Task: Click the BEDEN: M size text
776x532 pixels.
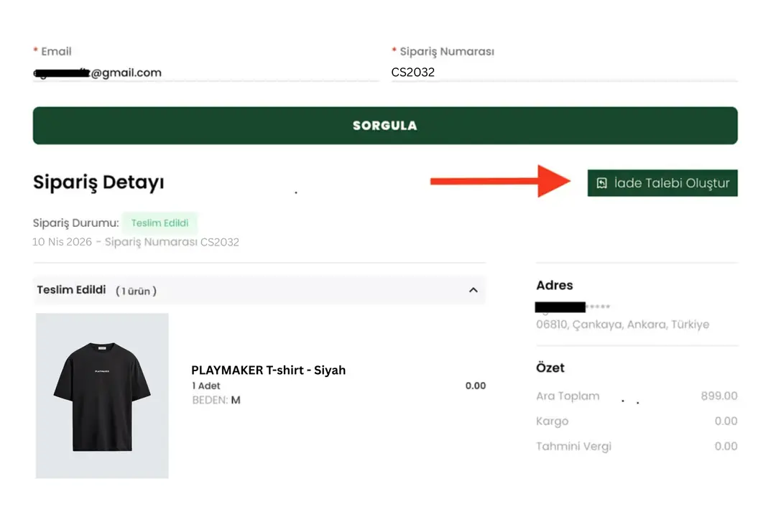Action: click(216, 400)
